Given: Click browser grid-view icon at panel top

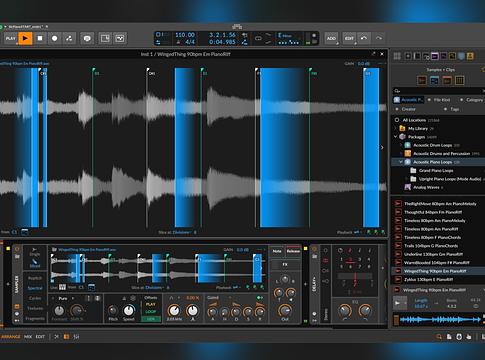Looking at the screenshot, I should [397, 56].
